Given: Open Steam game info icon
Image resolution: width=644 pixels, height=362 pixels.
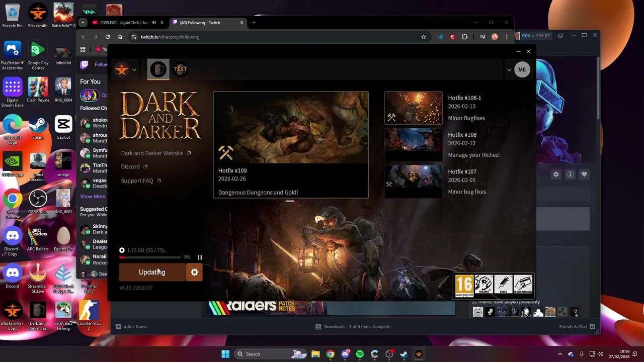Looking at the screenshot, I should (x=570, y=174).
